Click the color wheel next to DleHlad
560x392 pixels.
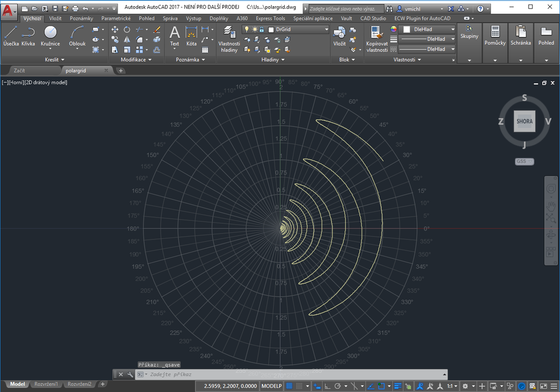pos(394,29)
